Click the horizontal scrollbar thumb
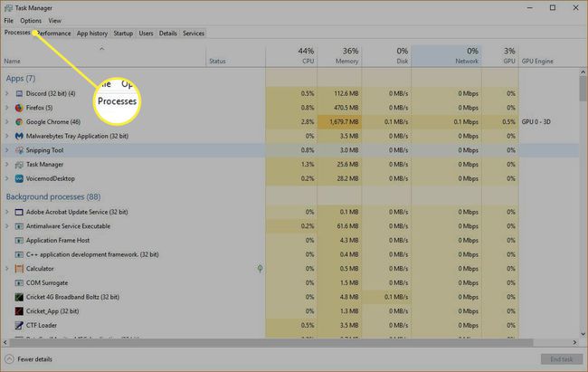Screen dimensions: 588x372 coord(271,342)
